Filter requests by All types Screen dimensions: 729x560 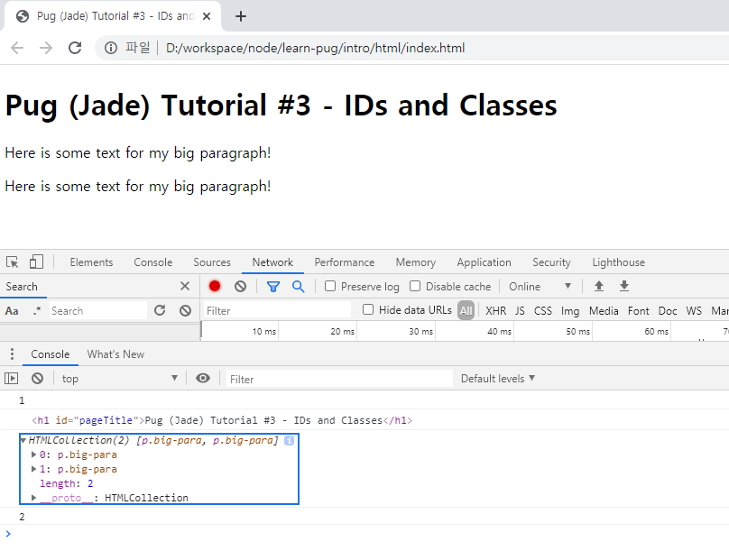coord(466,310)
